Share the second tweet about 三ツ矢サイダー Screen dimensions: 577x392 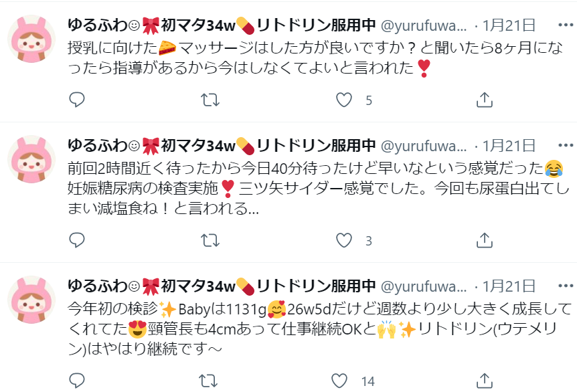(484, 241)
